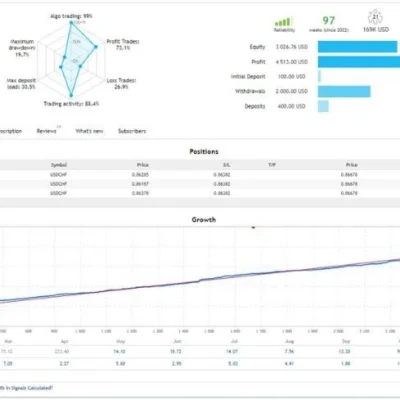Click the Trading activity 88.4% label

point(71,104)
